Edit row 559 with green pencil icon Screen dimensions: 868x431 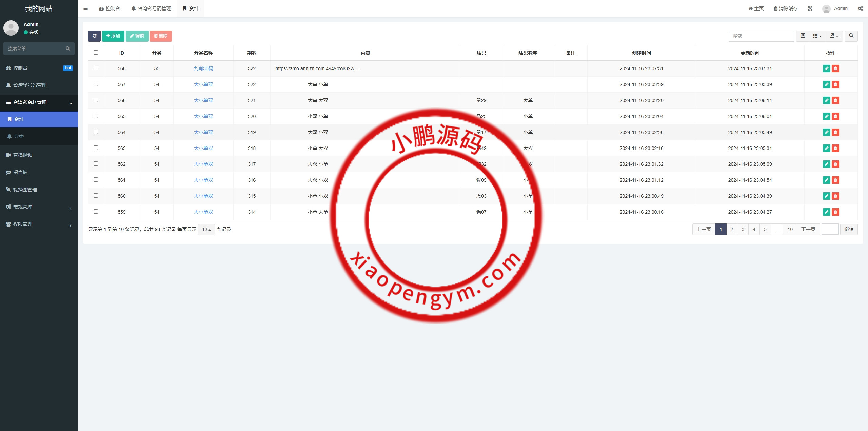(x=827, y=212)
